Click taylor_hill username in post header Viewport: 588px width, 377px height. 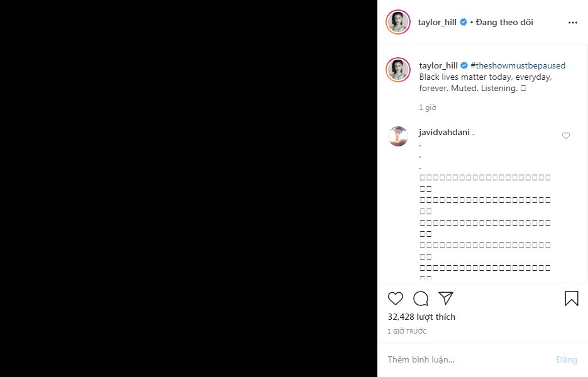[x=437, y=23]
